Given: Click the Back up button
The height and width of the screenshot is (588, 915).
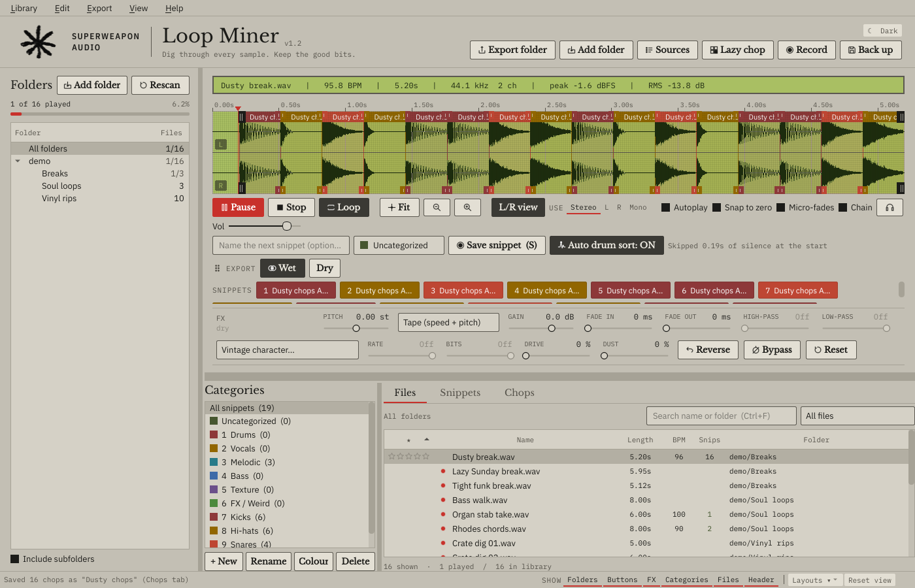Looking at the screenshot, I should tap(871, 50).
